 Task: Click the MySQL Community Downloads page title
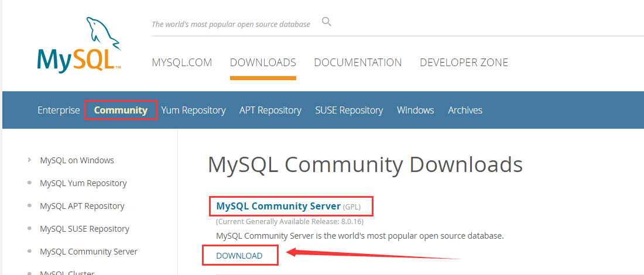[365, 164]
